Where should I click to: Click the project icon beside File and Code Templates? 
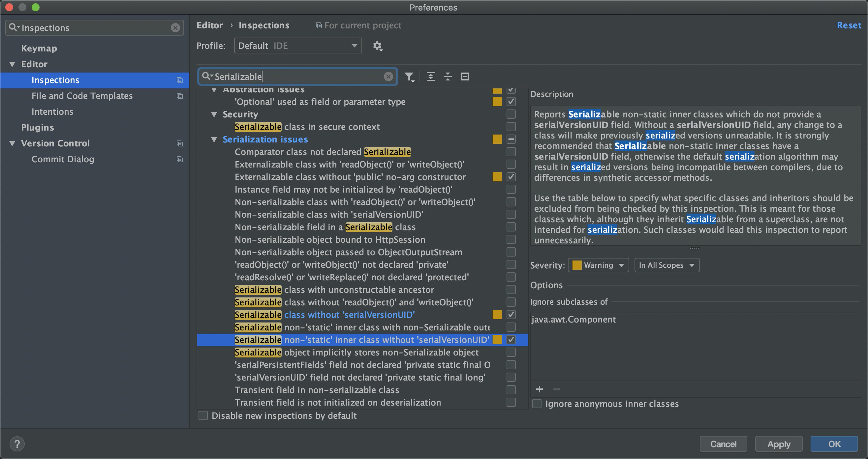click(180, 96)
